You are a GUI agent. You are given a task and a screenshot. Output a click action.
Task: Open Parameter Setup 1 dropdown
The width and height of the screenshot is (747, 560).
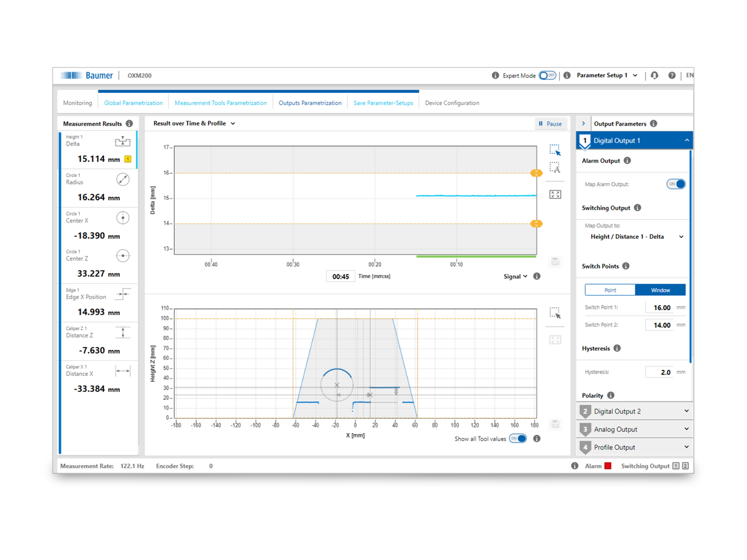coord(607,75)
